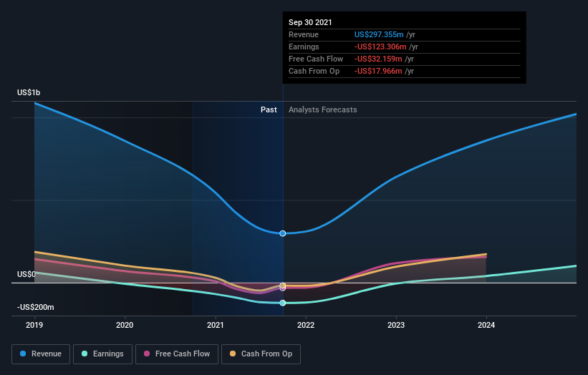Click the Analysts Forecasts label
588x375 pixels.
coord(323,109)
